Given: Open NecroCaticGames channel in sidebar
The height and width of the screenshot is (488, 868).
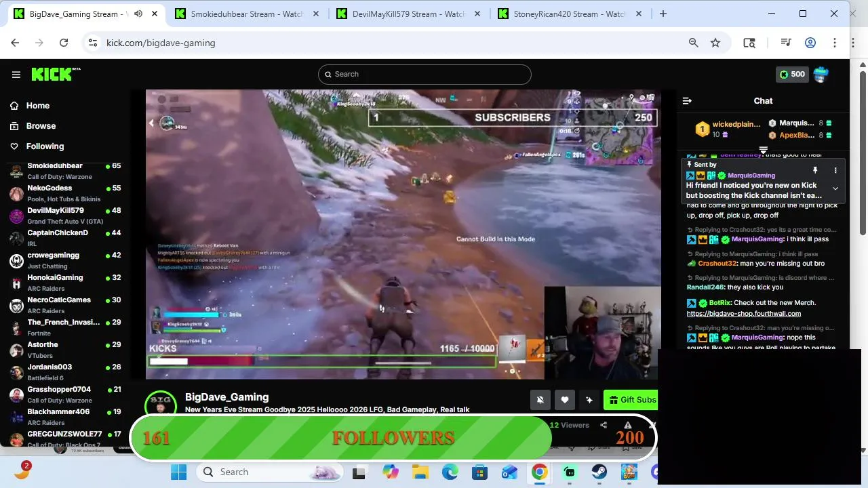Looking at the screenshot, I should point(65,305).
